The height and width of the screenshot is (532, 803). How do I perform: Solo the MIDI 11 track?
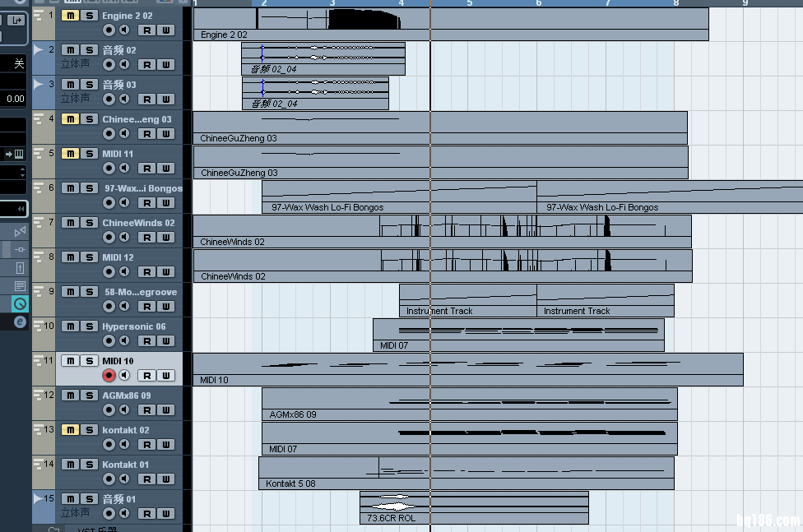point(89,154)
